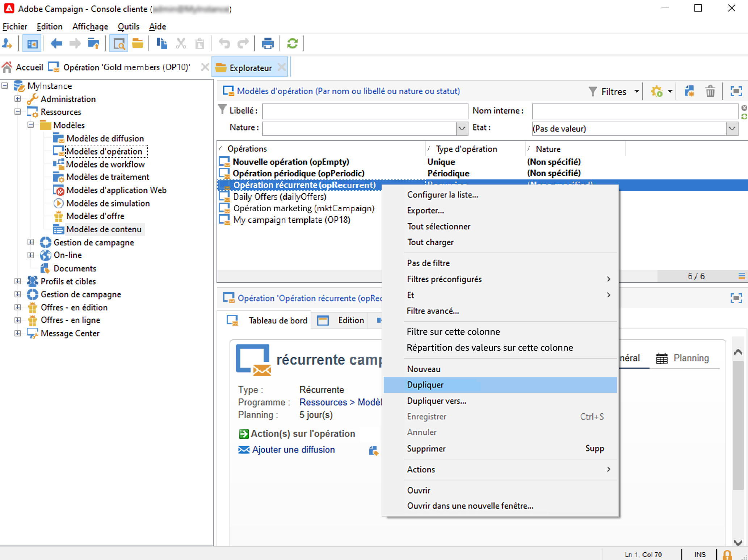Click the Libellé filter input field
The image size is (748, 560).
(365, 111)
